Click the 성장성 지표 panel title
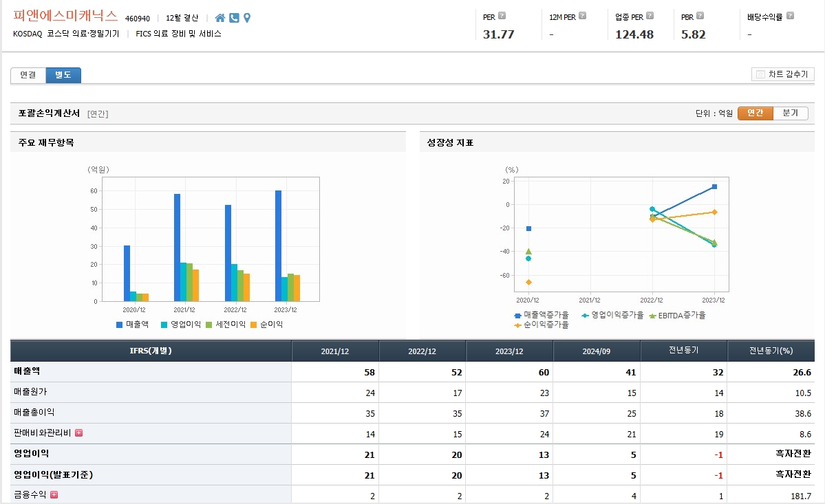This screenshot has height=504, width=825. 450,142
